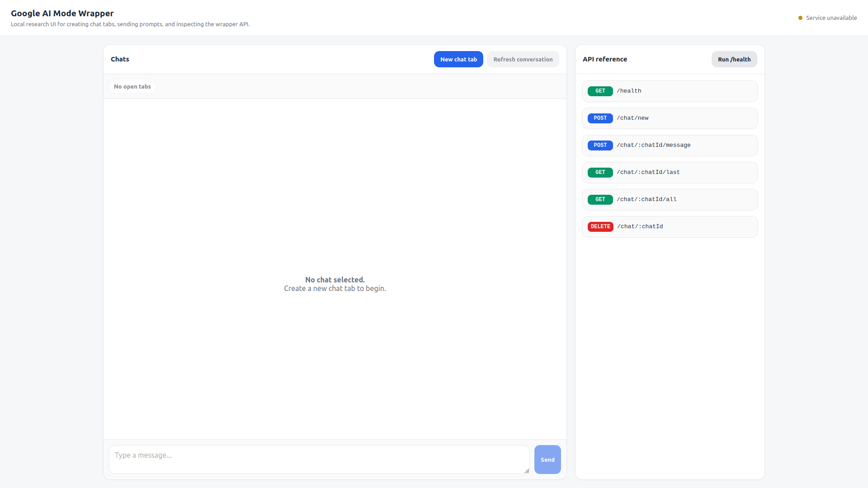Run the /health check button
The image size is (868, 488).
[734, 59]
